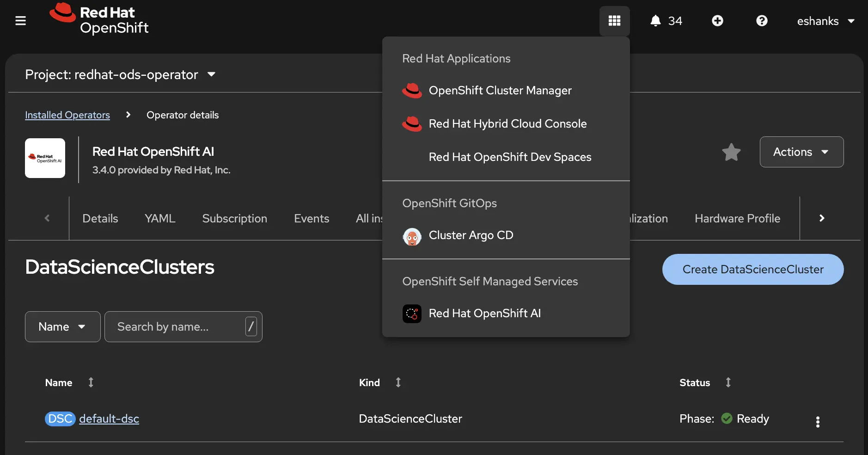
Task: Click the Argo CD mascot icon
Action: 412,237
